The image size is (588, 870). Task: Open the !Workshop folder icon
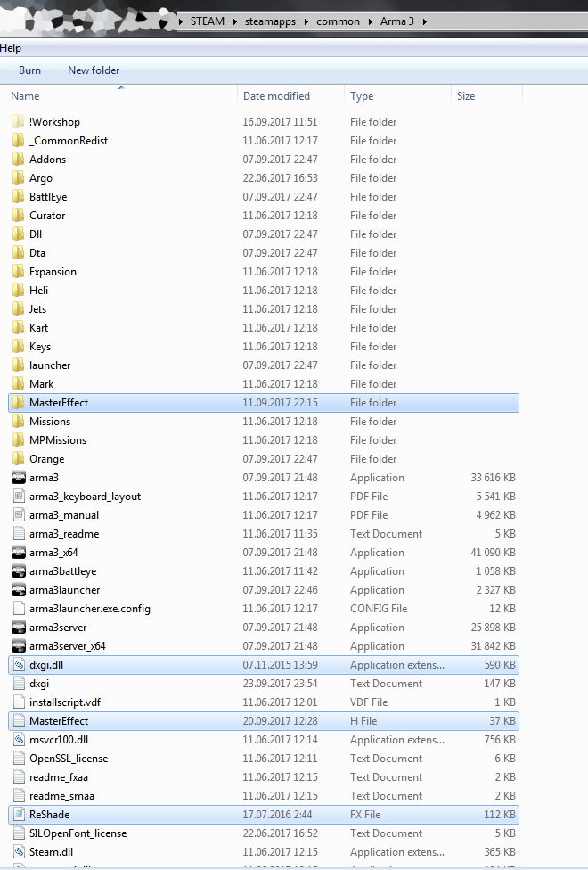click(19, 121)
